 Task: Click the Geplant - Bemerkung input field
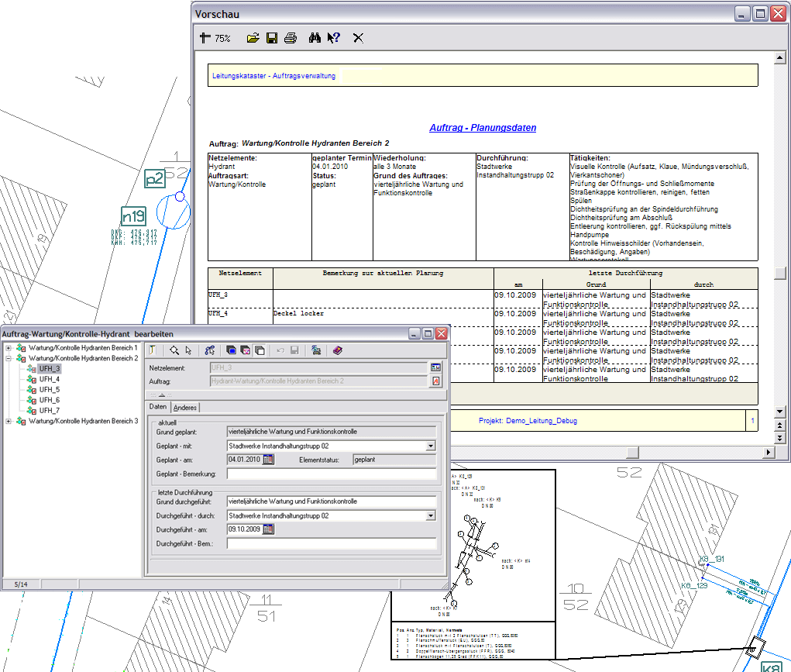click(x=331, y=474)
